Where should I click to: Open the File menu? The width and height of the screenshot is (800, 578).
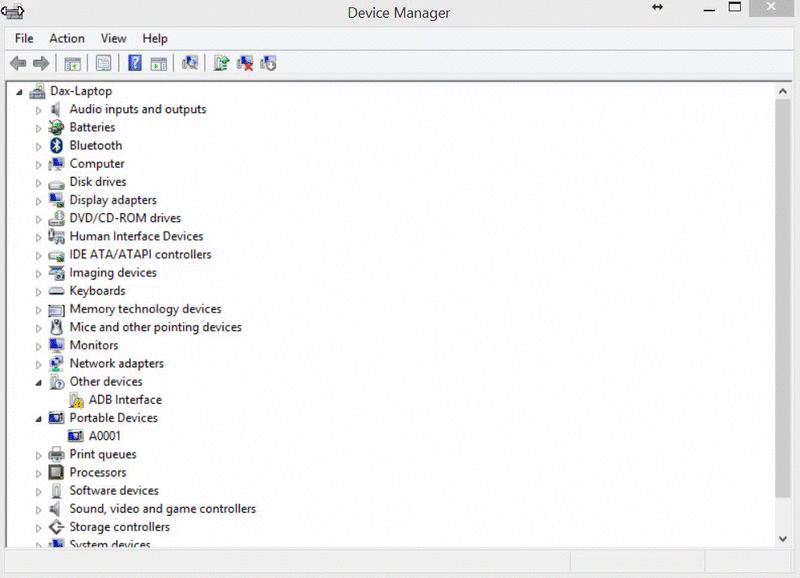pos(24,38)
